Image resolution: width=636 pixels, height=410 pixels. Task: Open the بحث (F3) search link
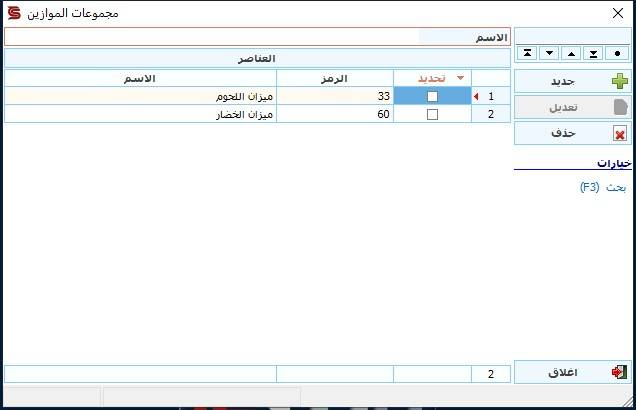(x=603, y=187)
